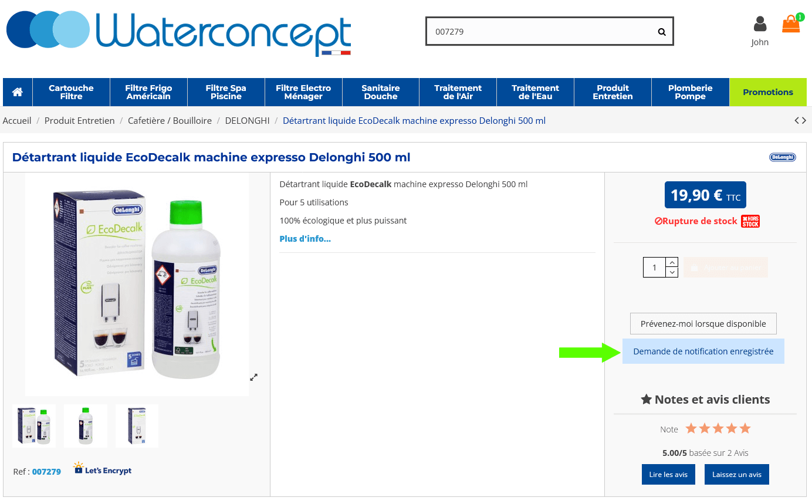Click the home icon in navigation bar
812x504 pixels.
coord(18,92)
